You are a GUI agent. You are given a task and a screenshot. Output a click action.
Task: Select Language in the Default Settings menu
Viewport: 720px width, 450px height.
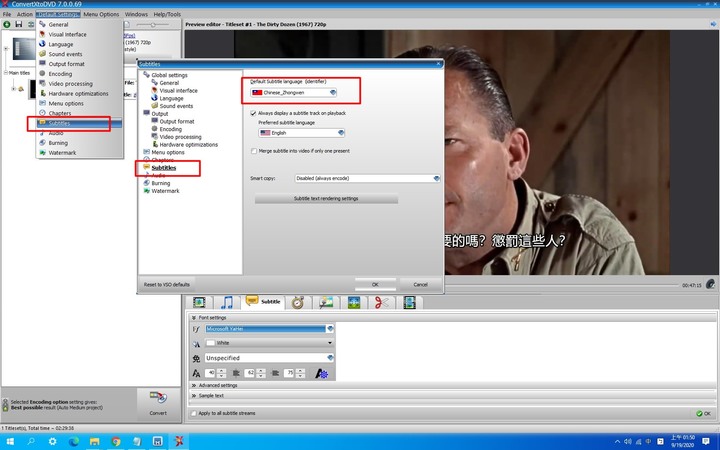61,44
